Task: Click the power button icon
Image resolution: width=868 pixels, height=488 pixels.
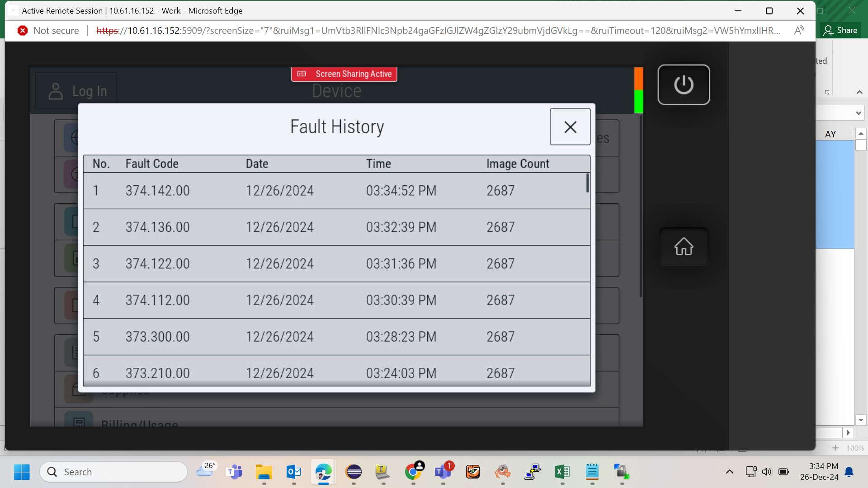Action: 684,85
